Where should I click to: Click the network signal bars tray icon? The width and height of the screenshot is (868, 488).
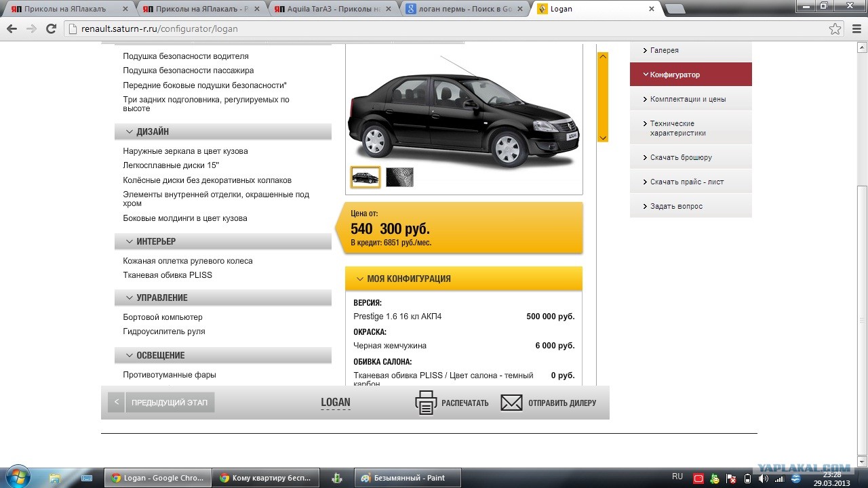pyautogui.click(x=778, y=478)
